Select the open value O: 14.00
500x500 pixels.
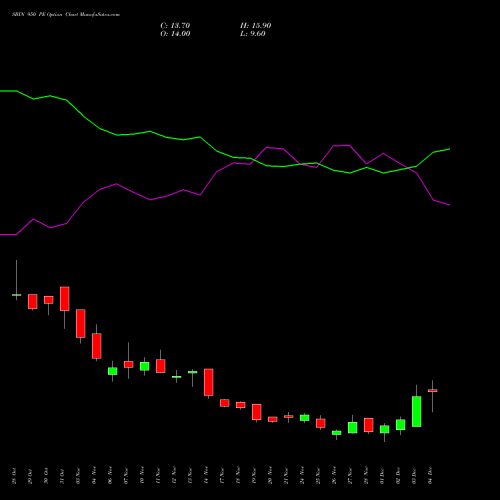[x=175, y=34]
